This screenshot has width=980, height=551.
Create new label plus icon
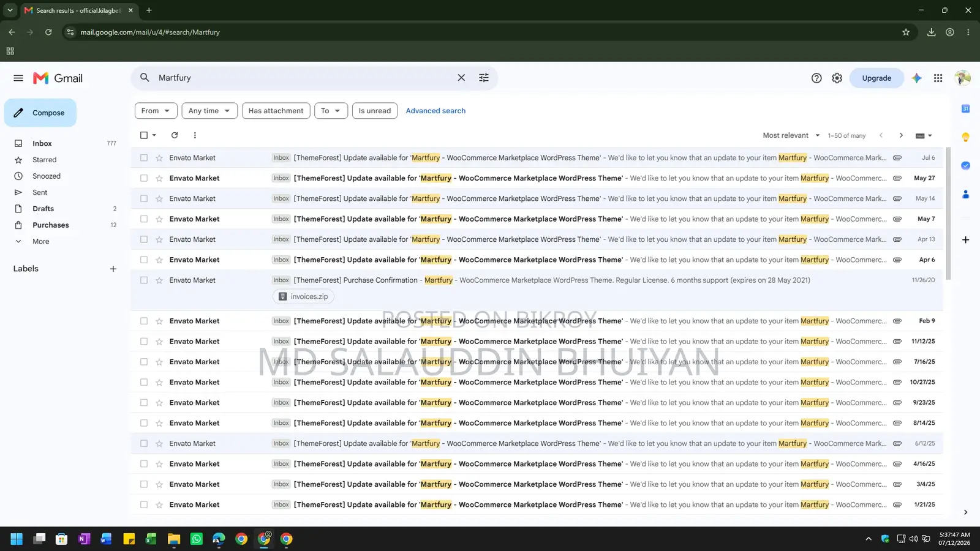(113, 269)
